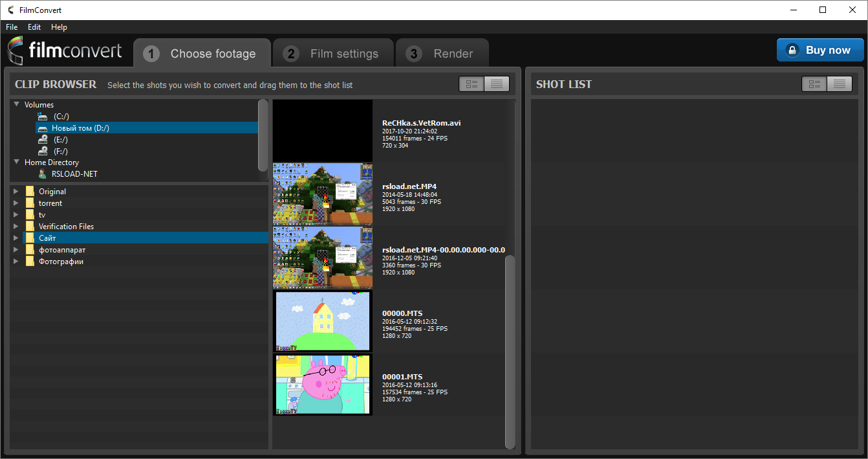Click the 00000.MTS file name

point(402,313)
